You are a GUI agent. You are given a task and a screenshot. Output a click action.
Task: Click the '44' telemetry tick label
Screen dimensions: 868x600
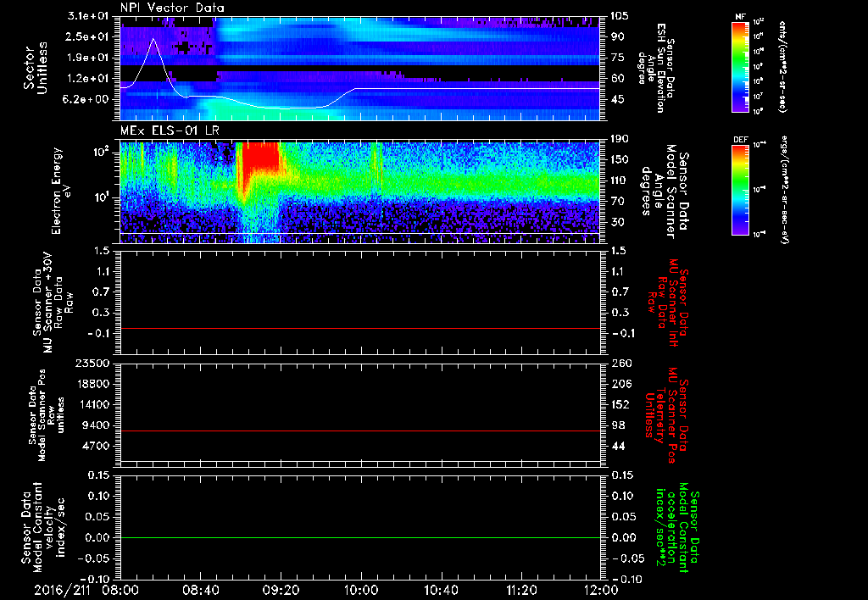coord(618,446)
